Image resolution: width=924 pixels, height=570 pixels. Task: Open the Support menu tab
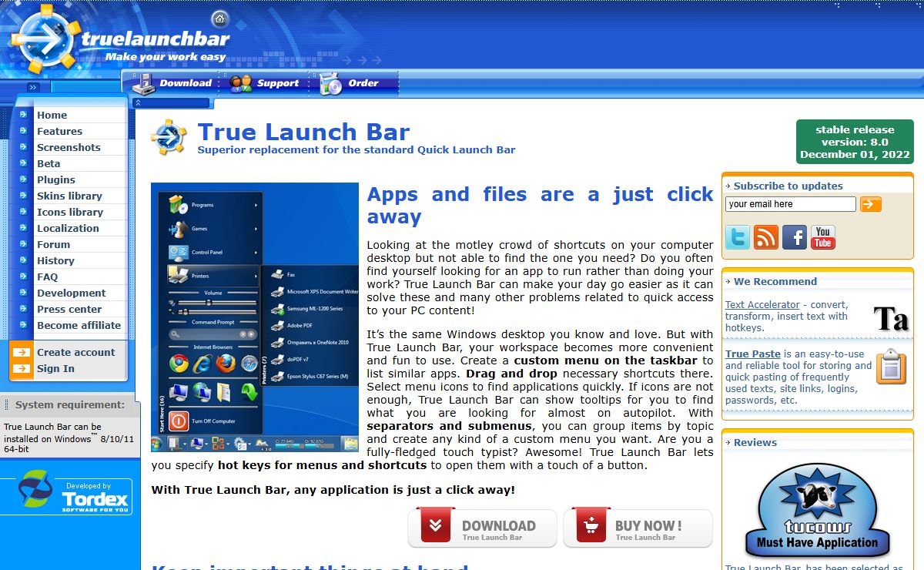click(265, 83)
